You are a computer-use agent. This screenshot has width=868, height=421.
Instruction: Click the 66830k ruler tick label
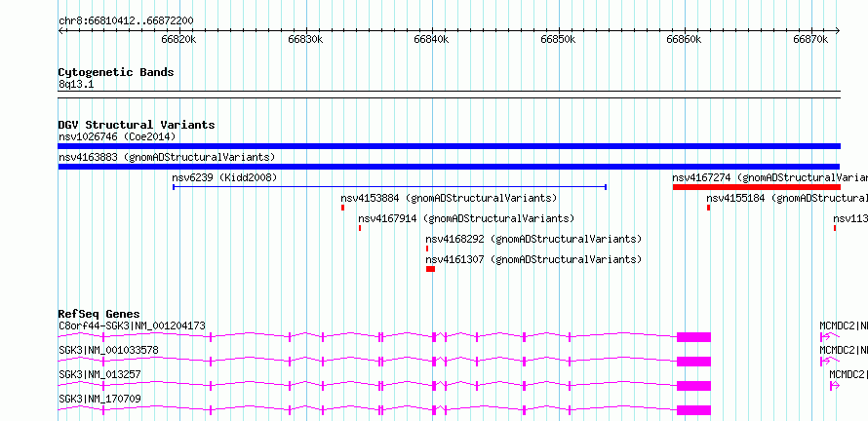tap(305, 39)
